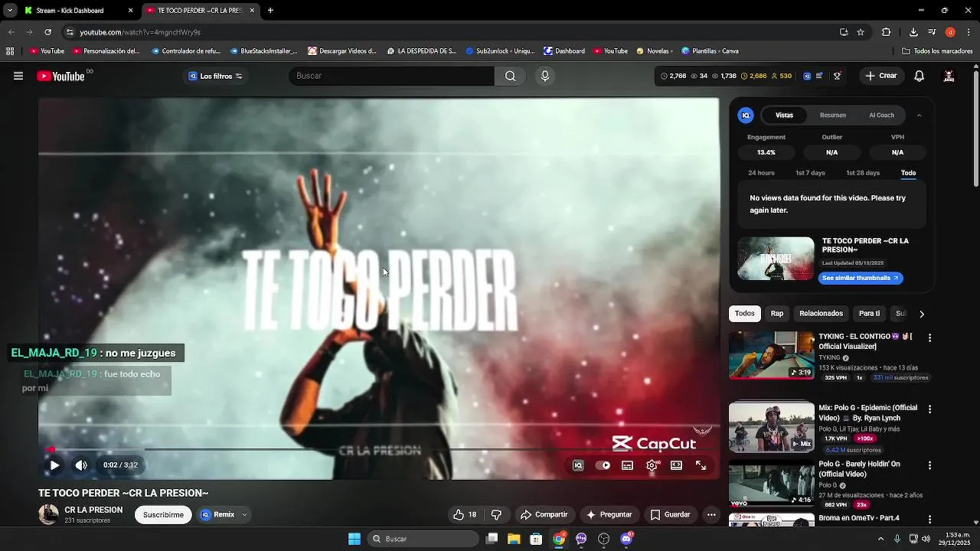Seek in the video progress bar
980x551 pixels.
click(378, 450)
